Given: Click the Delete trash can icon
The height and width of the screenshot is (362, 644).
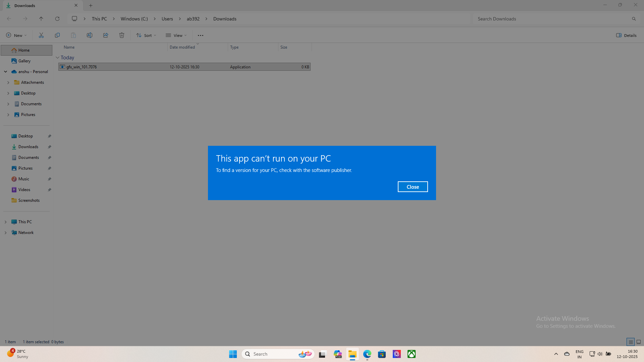Looking at the screenshot, I should pos(122,35).
